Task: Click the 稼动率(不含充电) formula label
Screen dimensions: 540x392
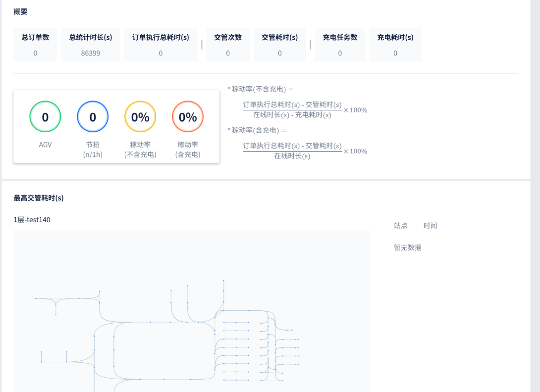Action: [260, 89]
